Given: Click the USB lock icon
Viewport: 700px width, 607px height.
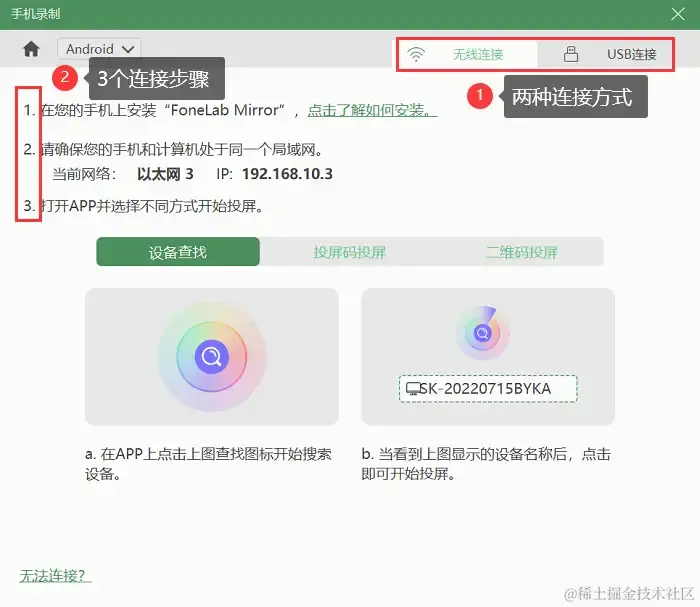Looking at the screenshot, I should [571, 54].
